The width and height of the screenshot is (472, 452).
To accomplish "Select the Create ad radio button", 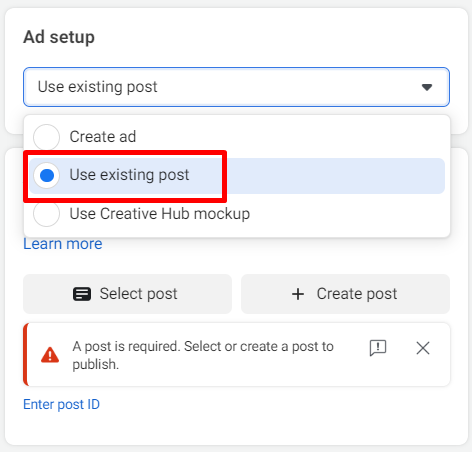I will (47, 137).
